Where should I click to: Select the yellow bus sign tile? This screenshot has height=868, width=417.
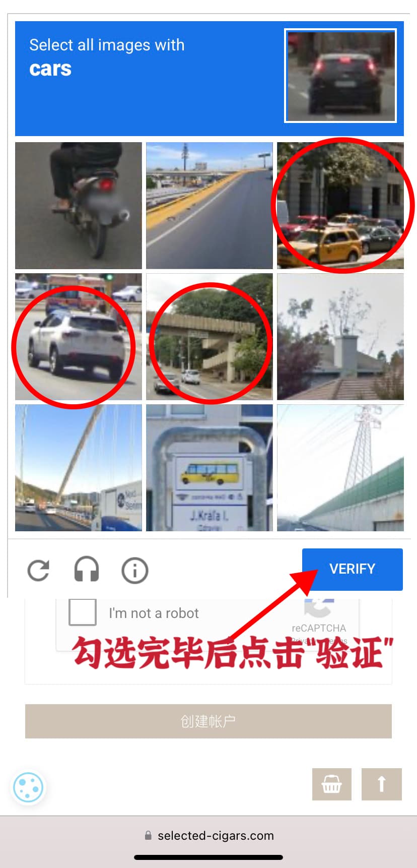coord(210,468)
